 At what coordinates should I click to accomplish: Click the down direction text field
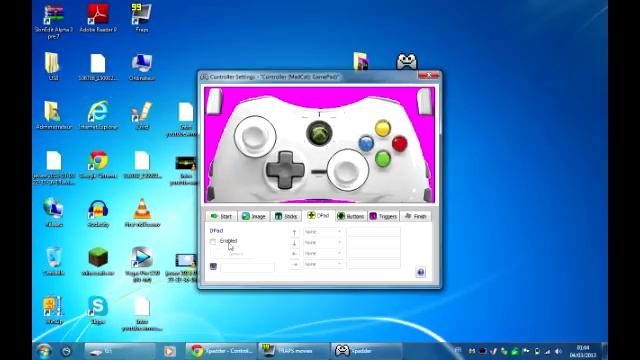[x=373, y=243]
